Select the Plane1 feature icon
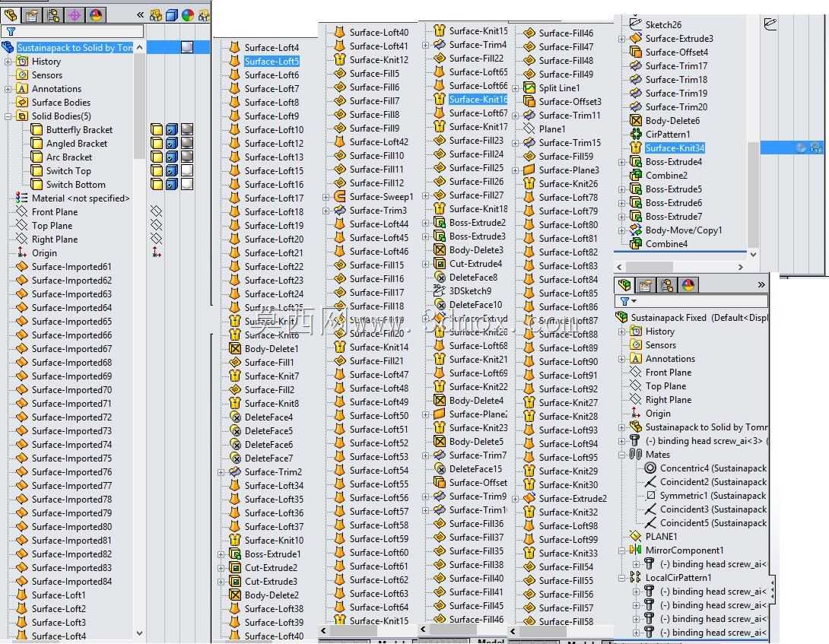 coord(529,128)
